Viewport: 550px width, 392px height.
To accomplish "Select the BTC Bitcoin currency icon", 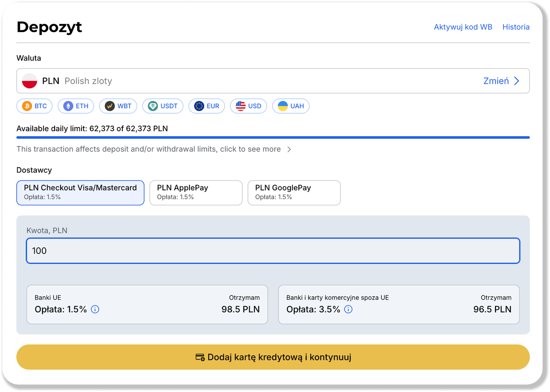I will (27, 106).
